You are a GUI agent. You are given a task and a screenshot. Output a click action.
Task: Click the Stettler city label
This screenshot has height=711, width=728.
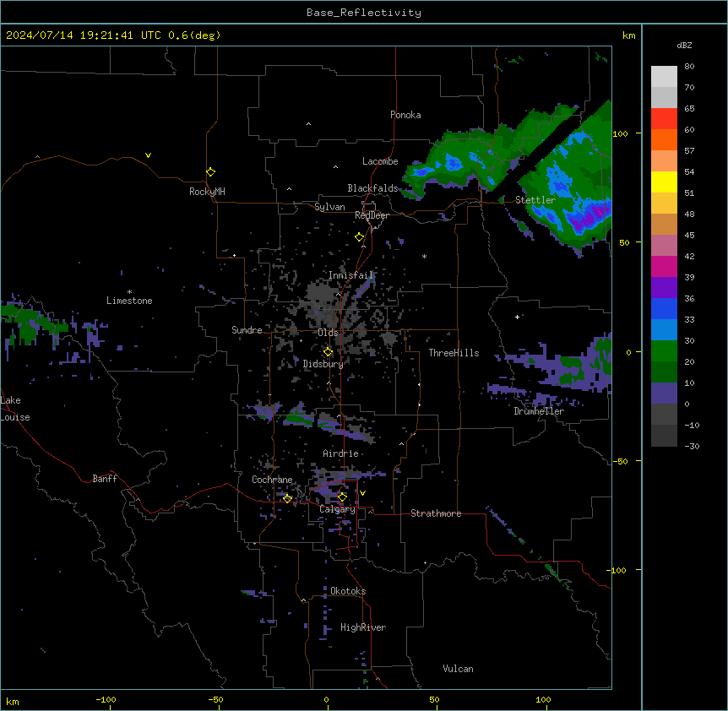point(535,200)
